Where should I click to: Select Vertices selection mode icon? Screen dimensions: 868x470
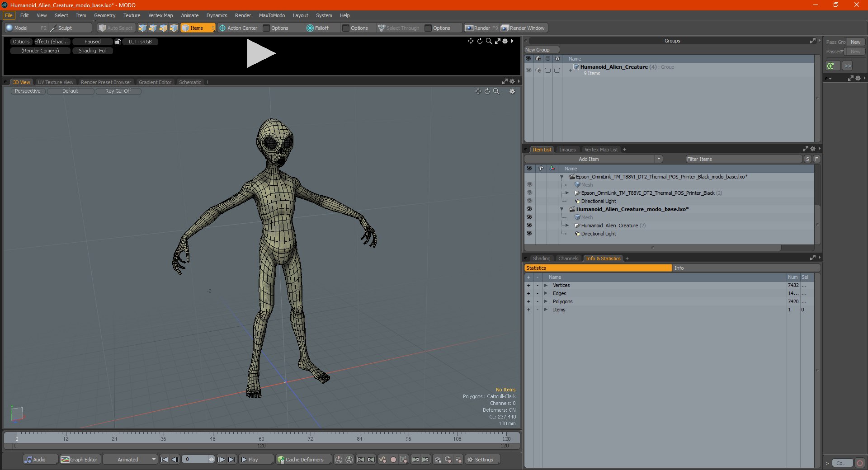coord(142,28)
